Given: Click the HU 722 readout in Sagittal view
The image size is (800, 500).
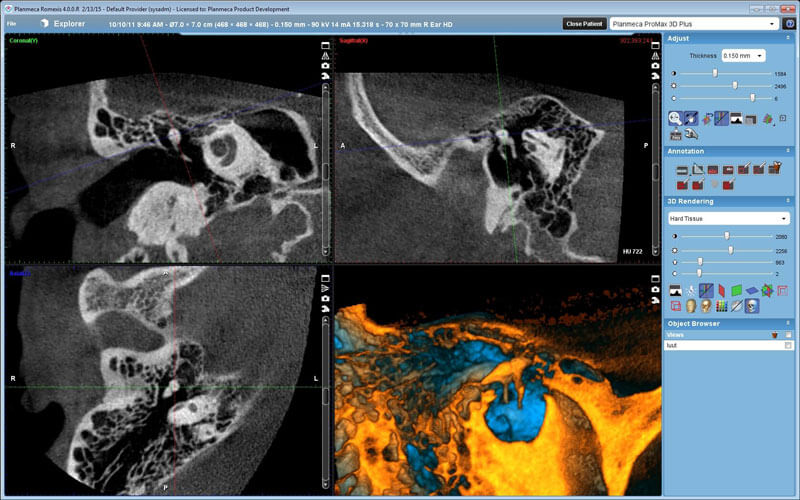Looking at the screenshot, I should (x=632, y=252).
